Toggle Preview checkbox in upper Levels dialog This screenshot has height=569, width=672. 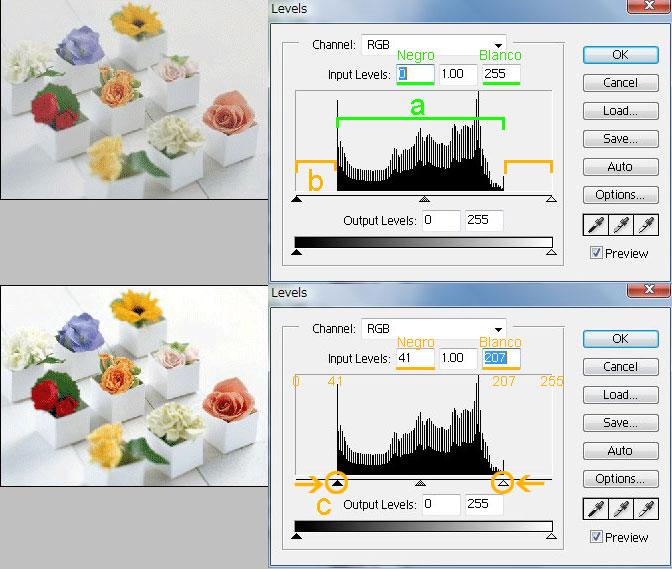click(596, 253)
